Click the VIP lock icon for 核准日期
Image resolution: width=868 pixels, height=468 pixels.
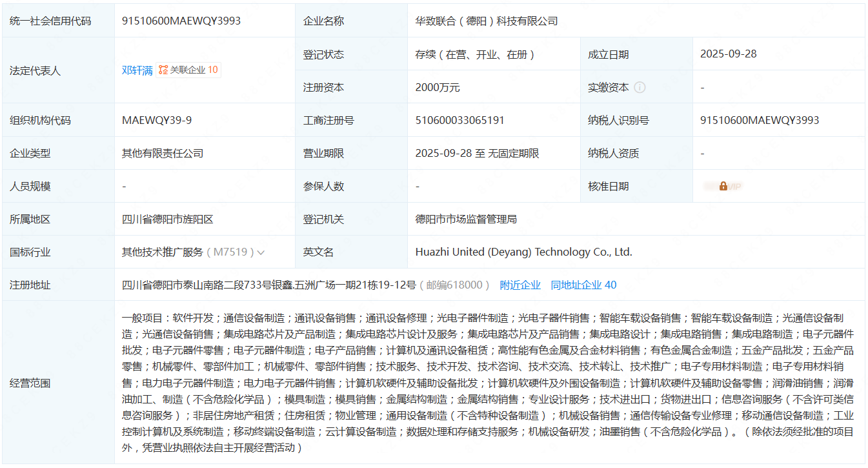[723, 186]
